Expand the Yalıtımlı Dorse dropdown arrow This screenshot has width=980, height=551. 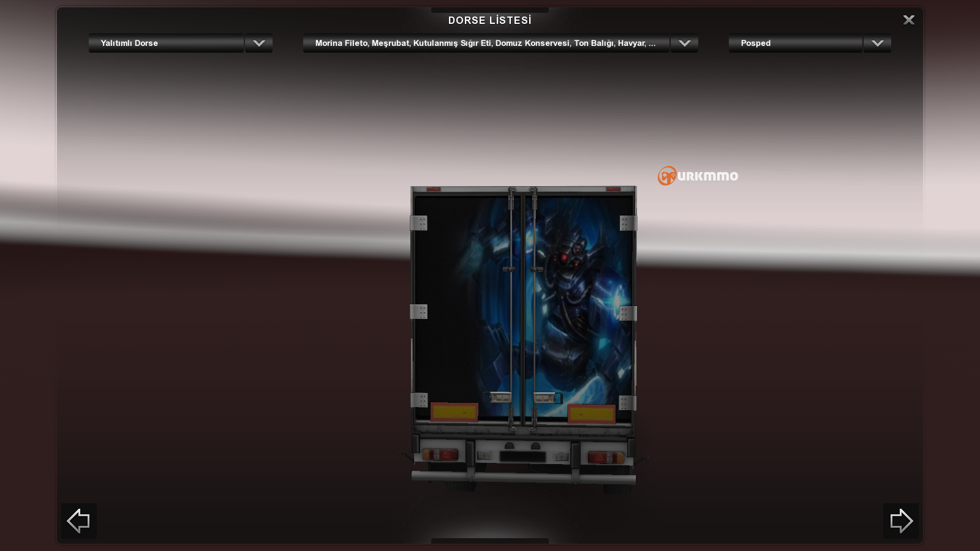coord(259,43)
